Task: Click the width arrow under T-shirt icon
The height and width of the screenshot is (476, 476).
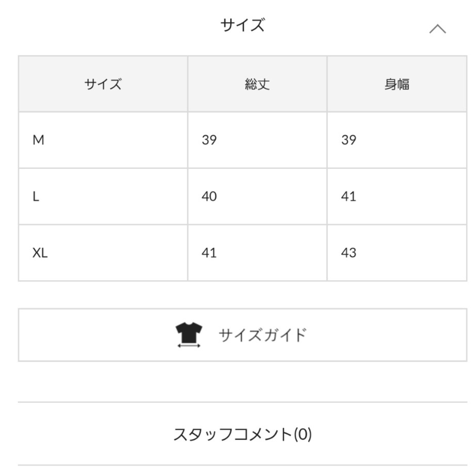Action: coord(189,346)
